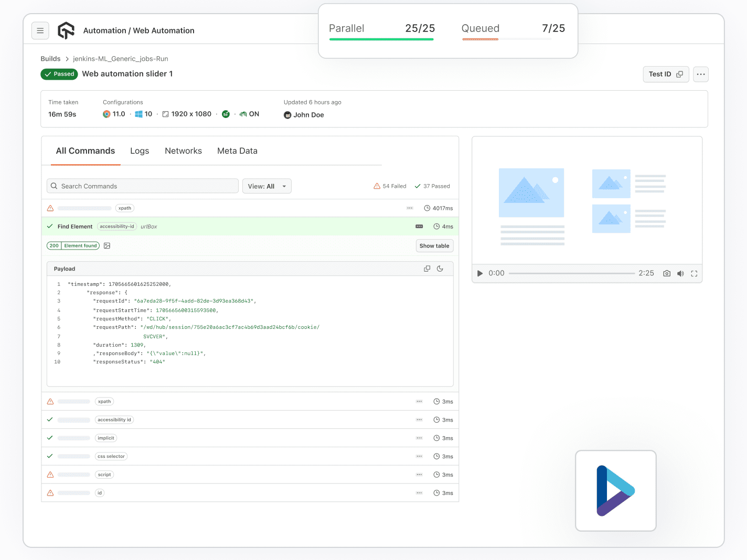
Task: Click the Show table button
Action: [x=434, y=246]
